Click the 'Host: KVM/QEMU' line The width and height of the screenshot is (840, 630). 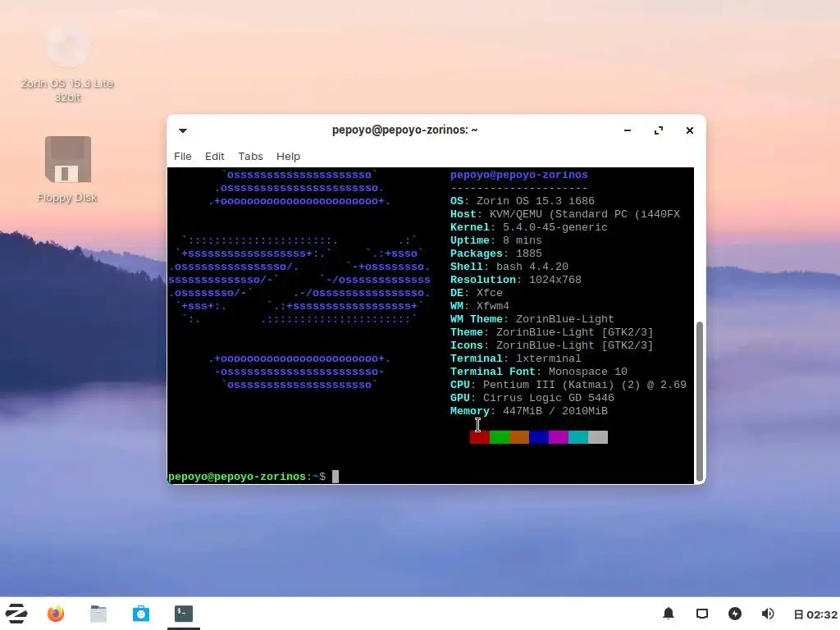tap(565, 214)
